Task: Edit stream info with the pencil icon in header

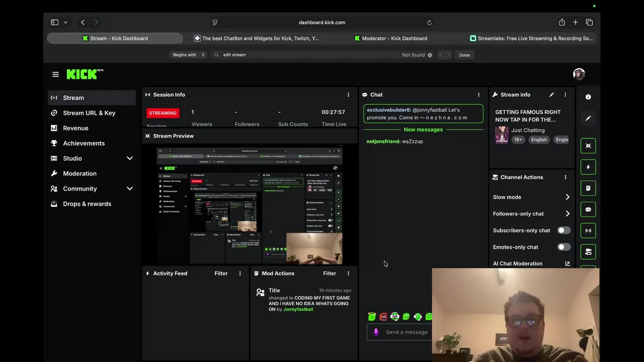Action: [551, 95]
